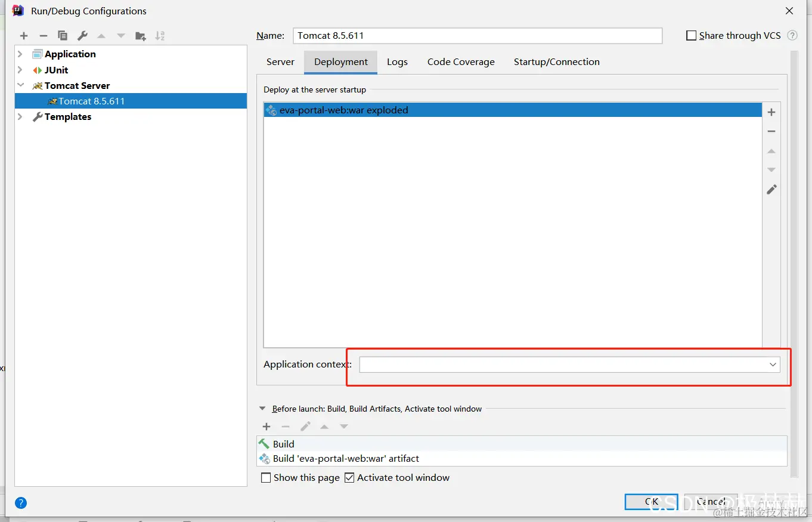The width and height of the screenshot is (812, 522).
Task: Add new configuration with plus icon
Action: [24, 36]
